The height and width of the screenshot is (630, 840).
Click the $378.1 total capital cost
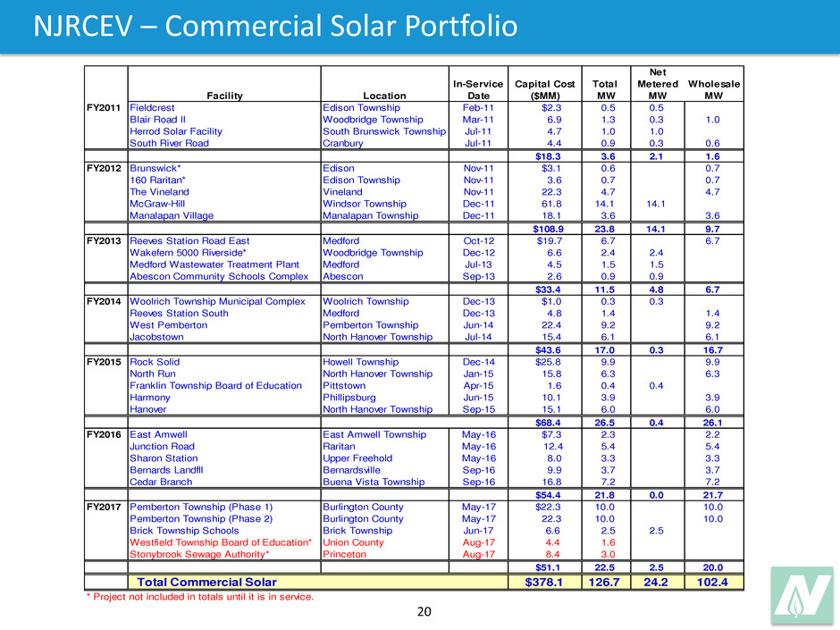tap(543, 582)
